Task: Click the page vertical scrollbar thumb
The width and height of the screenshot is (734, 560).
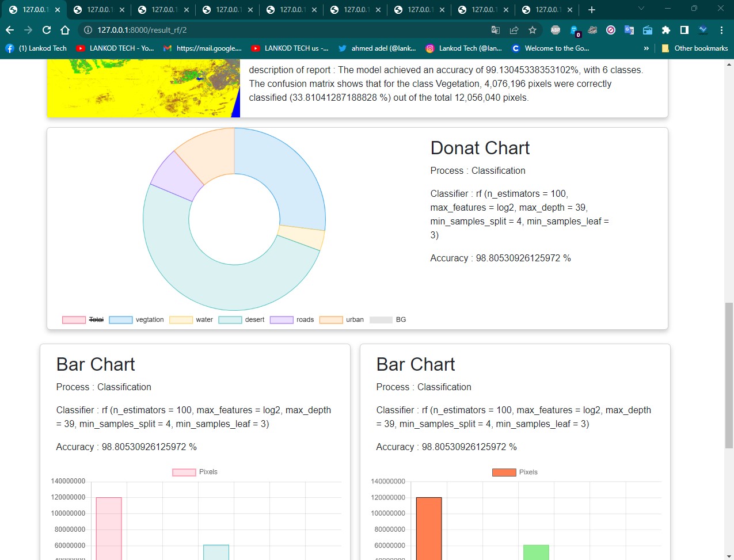Action: click(729, 374)
